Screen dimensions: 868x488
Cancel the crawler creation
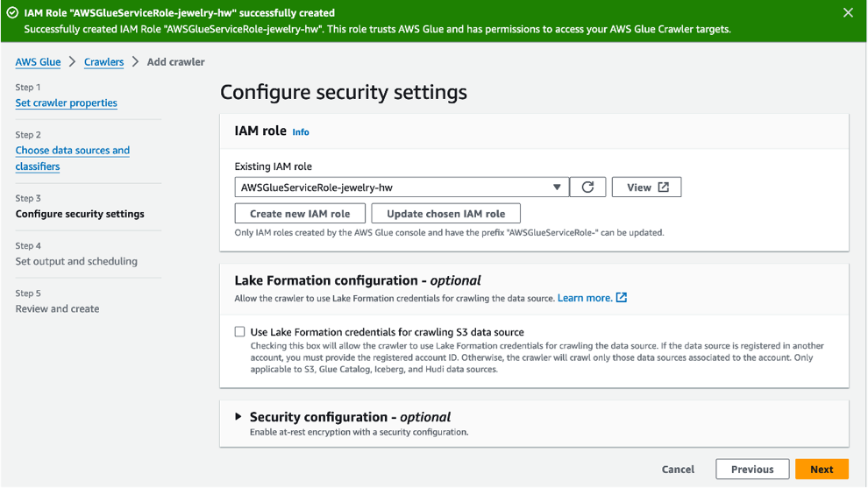[x=678, y=470]
